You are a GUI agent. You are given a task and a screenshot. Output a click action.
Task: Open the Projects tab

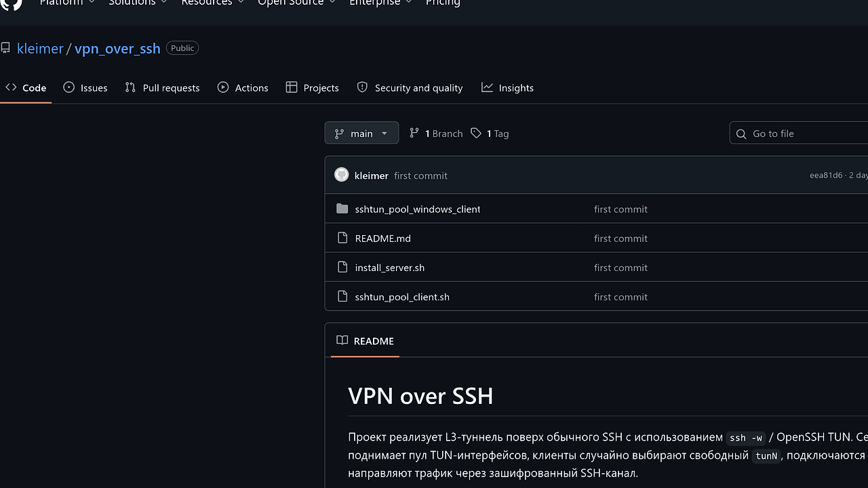[x=313, y=87]
